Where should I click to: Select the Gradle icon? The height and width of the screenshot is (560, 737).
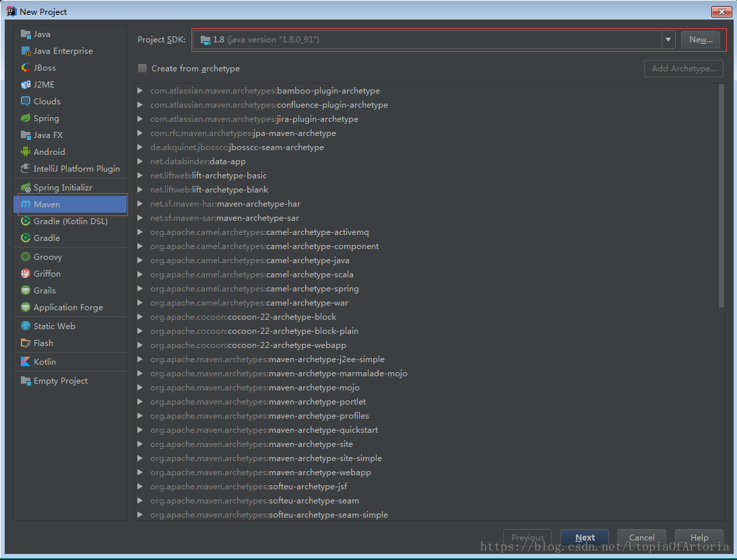[x=26, y=238]
